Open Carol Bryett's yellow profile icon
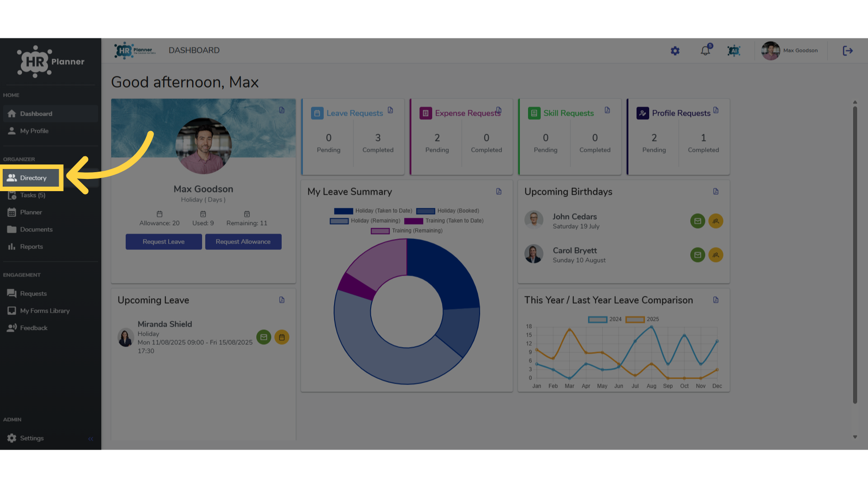 pos(716,255)
